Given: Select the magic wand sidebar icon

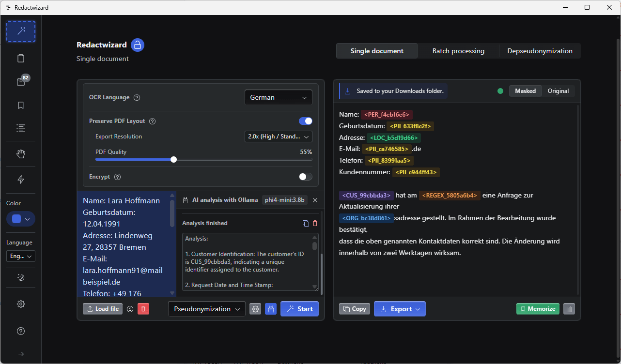Looking at the screenshot, I should point(21,31).
